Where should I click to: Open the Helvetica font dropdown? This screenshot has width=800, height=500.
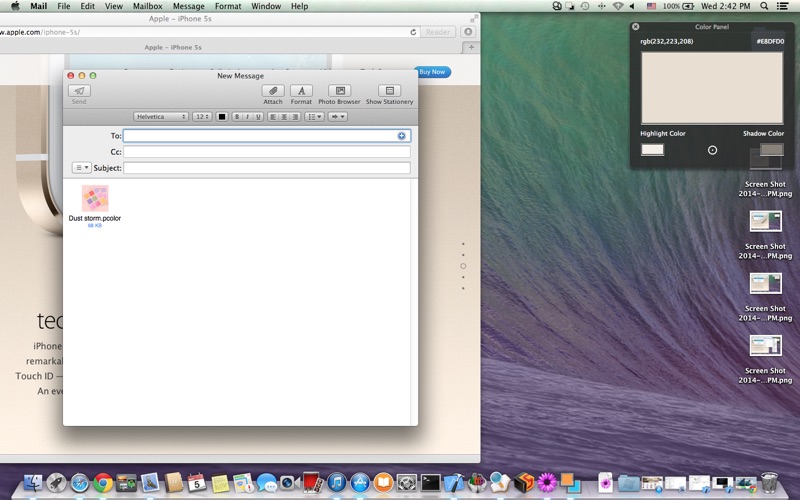pos(161,117)
